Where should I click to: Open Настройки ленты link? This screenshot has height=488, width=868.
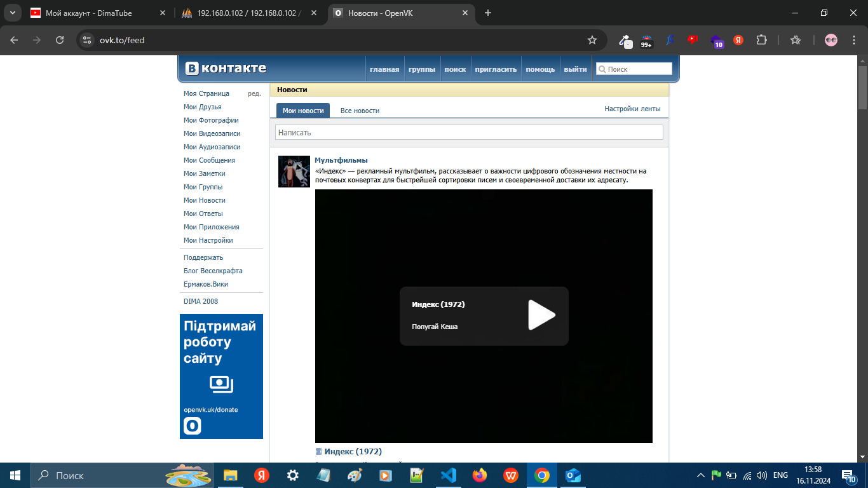point(632,109)
